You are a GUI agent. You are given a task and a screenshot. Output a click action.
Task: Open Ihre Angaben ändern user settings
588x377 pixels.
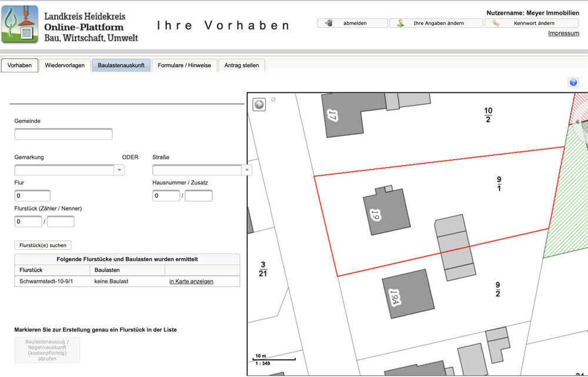[x=436, y=23]
